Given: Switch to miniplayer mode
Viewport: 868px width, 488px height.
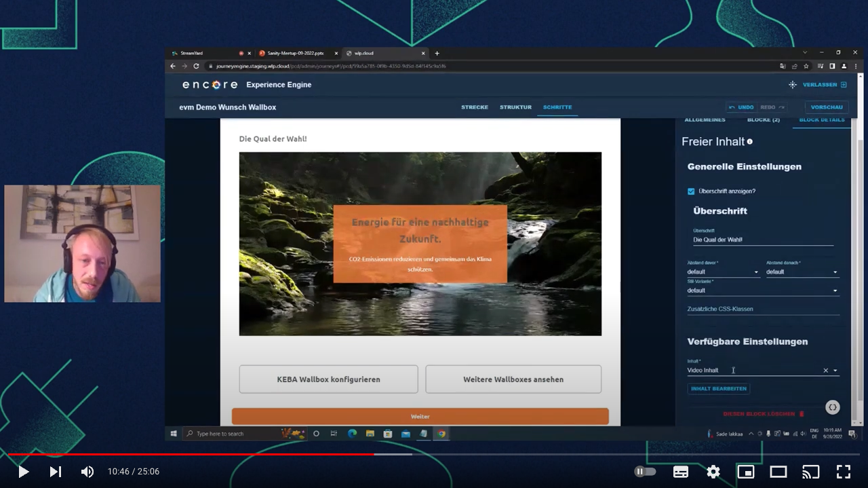Looking at the screenshot, I should [746, 472].
